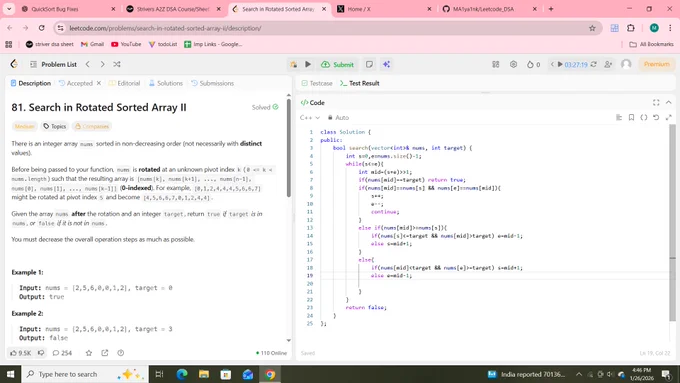Viewport: 680px width, 383px height.
Task: Pick a random problem shuffle icon
Action: [x=117, y=64]
